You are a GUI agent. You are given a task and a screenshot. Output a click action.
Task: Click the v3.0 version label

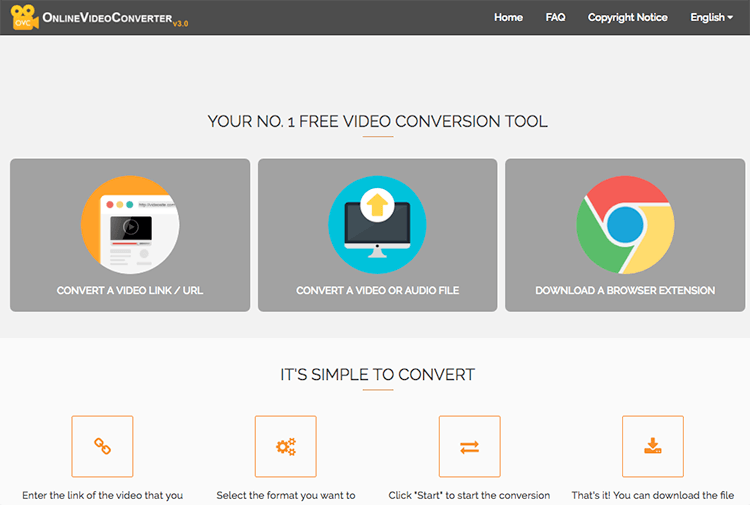[x=181, y=23]
